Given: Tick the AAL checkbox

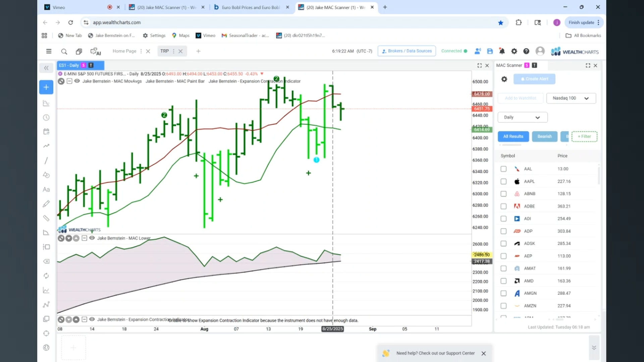Looking at the screenshot, I should (x=503, y=169).
